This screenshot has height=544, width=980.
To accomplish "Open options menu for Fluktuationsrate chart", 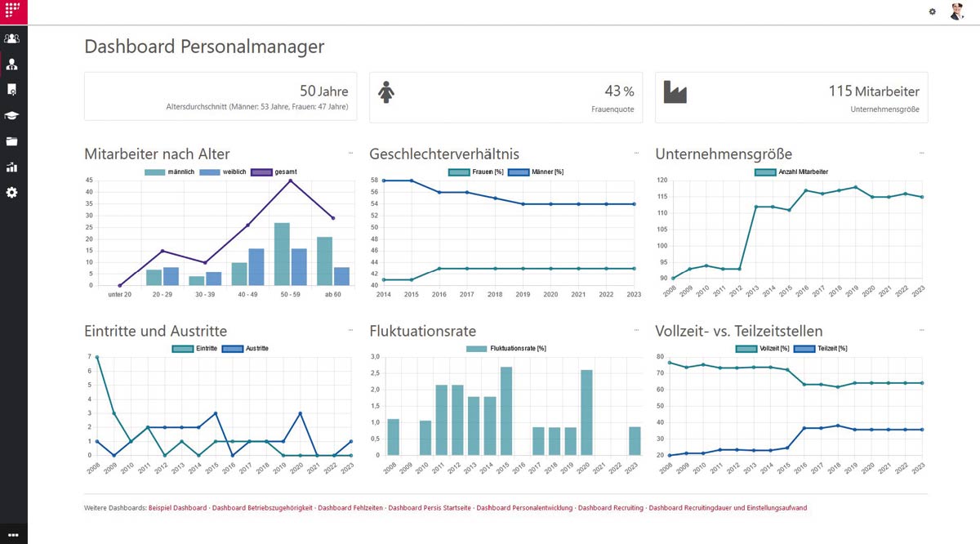I will tap(636, 329).
